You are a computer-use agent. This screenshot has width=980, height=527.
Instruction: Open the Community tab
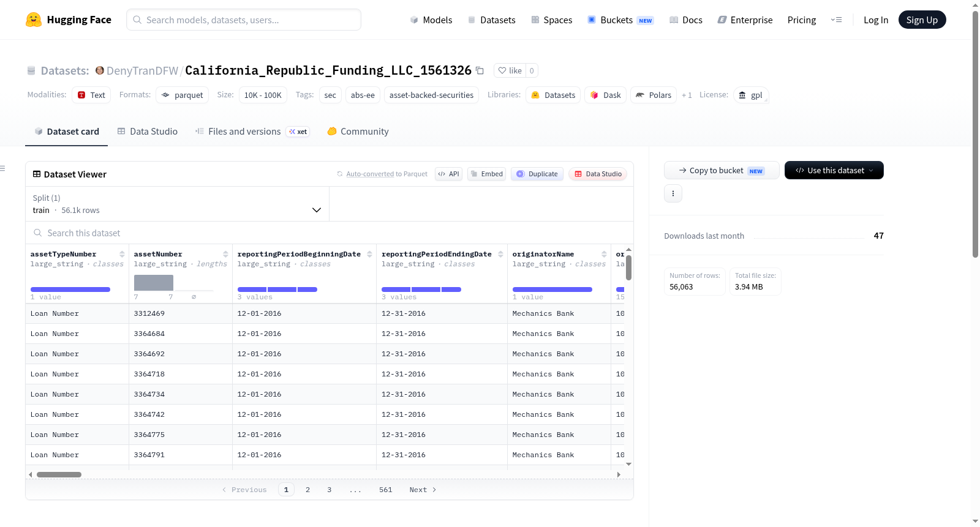tap(358, 132)
